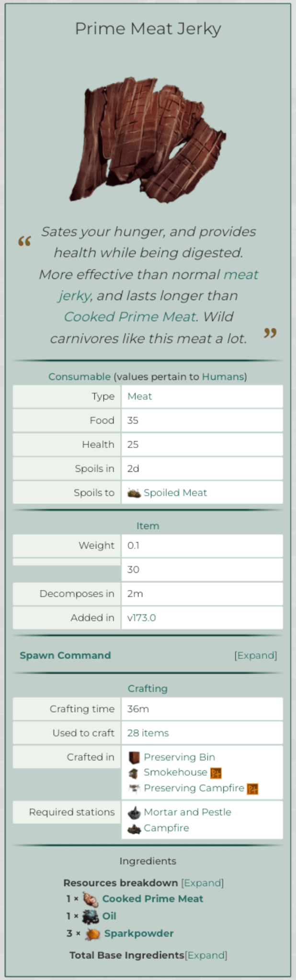Click the Spoiled Meat item icon
296x980 pixels.
coord(134,492)
